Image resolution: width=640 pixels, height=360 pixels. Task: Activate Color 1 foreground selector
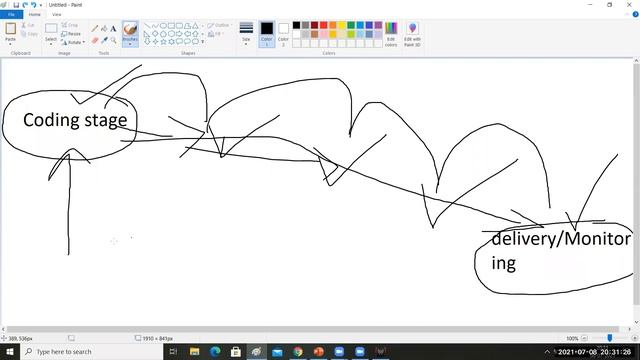tap(267, 34)
